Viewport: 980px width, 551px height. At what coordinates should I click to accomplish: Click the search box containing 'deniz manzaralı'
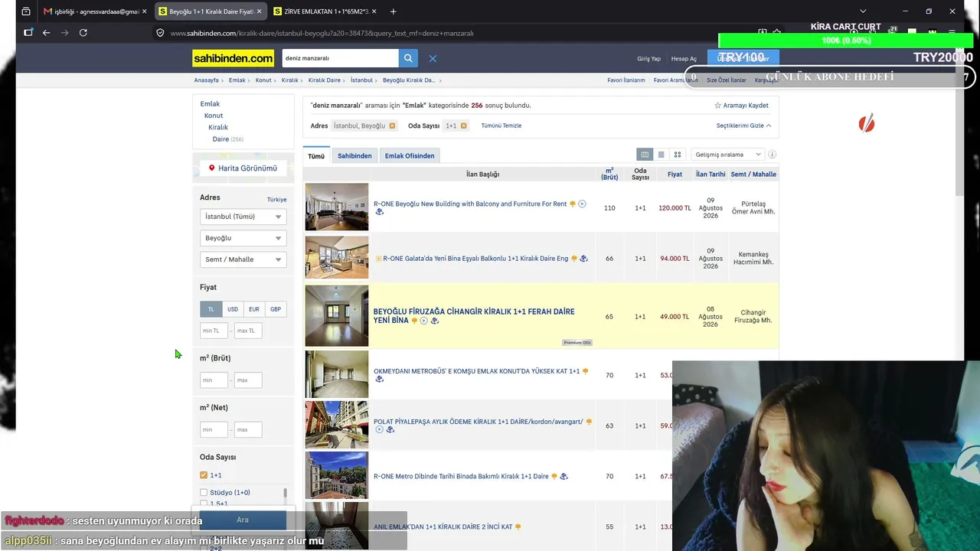pyautogui.click(x=340, y=58)
